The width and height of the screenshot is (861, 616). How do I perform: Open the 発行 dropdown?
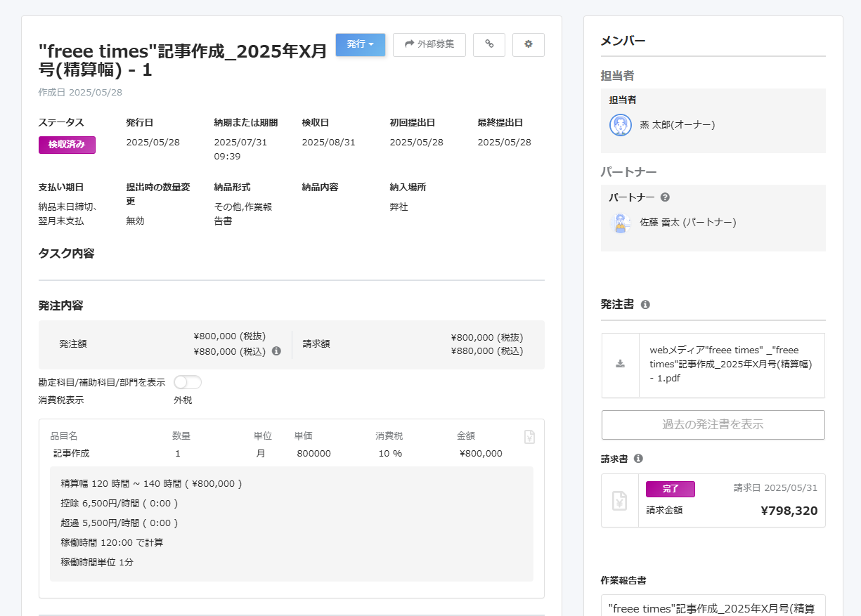(360, 44)
